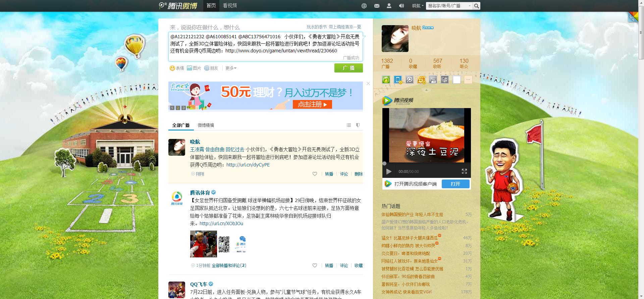Like the 腾讯体育 post with heart

[x=315, y=265]
